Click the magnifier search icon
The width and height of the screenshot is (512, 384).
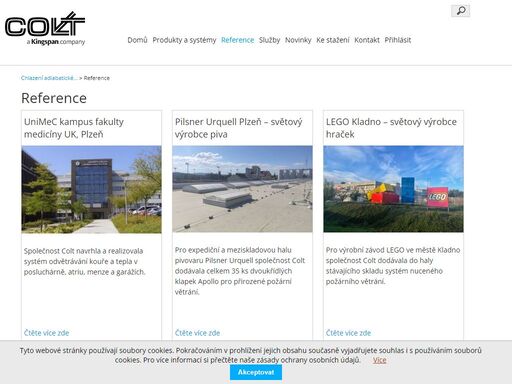[461, 11]
